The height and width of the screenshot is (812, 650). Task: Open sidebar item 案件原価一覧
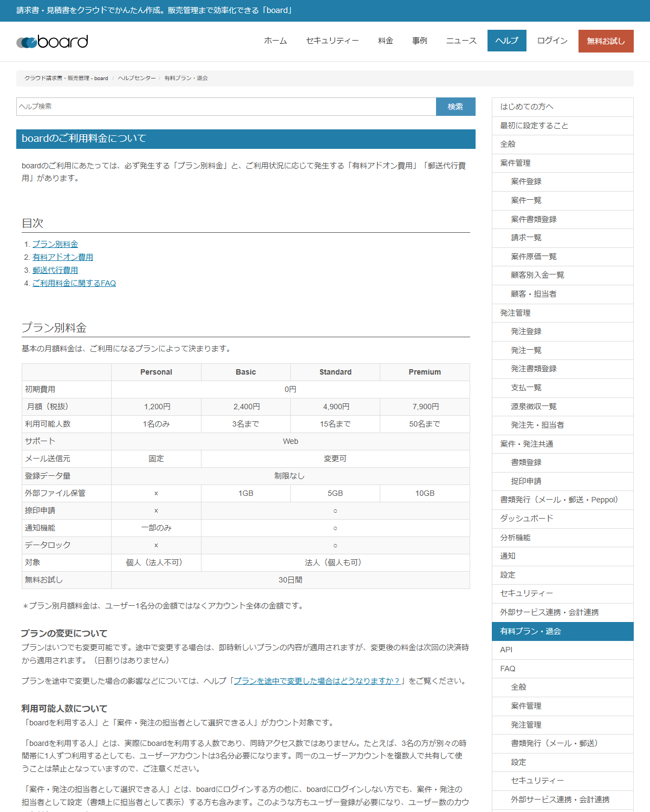tap(562, 257)
